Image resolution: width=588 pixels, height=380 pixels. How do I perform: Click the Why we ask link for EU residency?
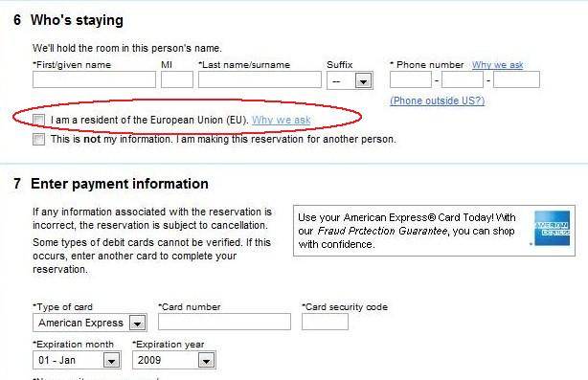tap(281, 120)
